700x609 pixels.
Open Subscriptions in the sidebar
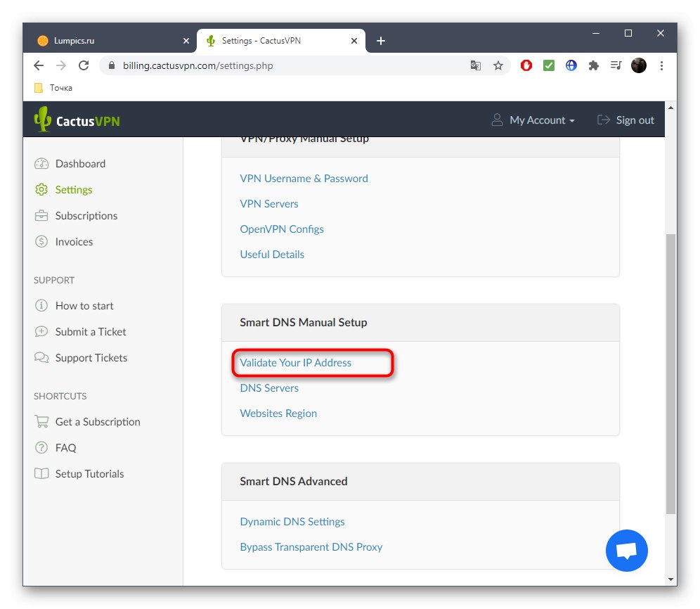[x=86, y=216]
